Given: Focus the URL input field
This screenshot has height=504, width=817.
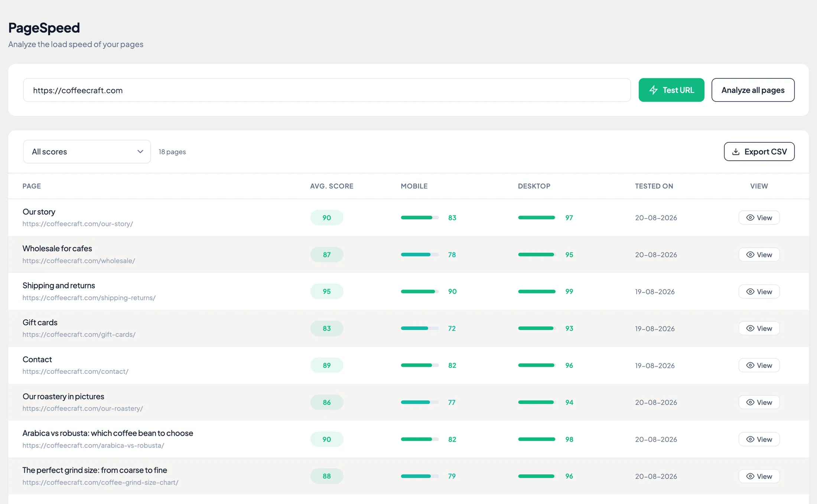Looking at the screenshot, I should coord(327,90).
